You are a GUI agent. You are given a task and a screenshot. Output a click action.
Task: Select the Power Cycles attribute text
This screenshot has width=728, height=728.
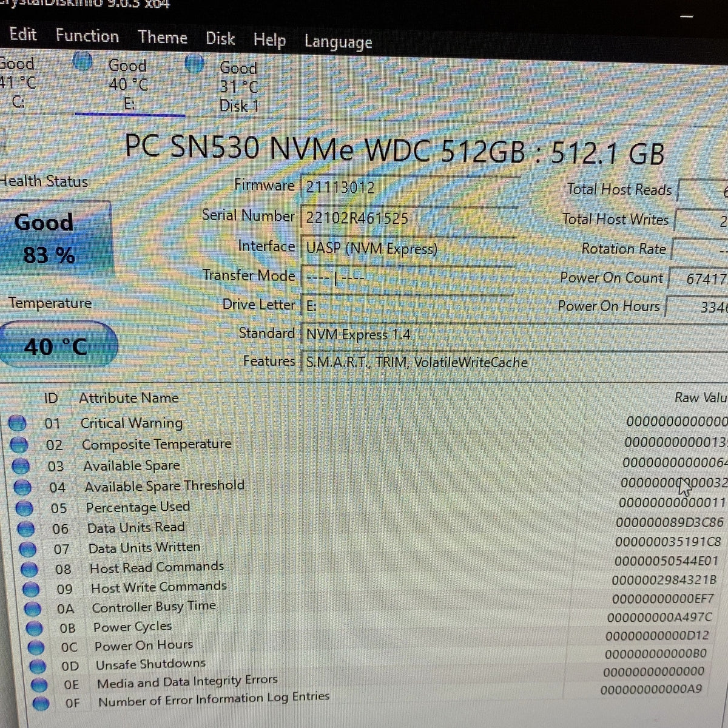tap(133, 626)
